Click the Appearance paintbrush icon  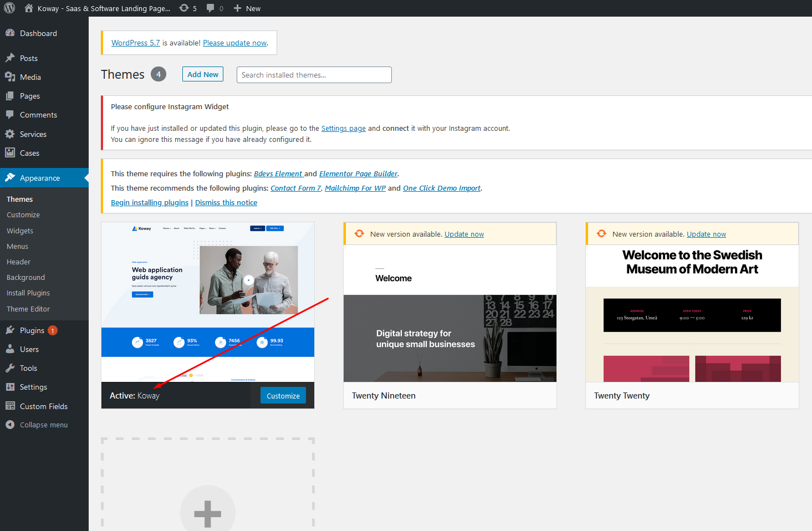click(10, 178)
